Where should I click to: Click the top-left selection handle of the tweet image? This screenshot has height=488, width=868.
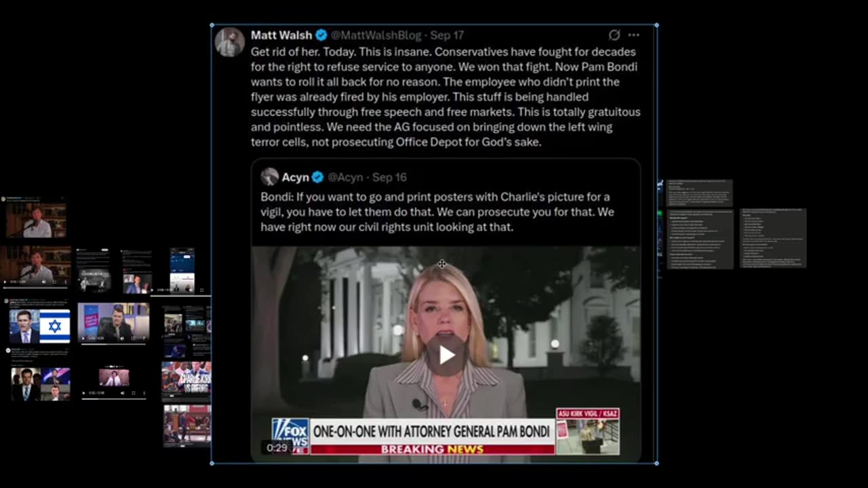tap(212, 26)
